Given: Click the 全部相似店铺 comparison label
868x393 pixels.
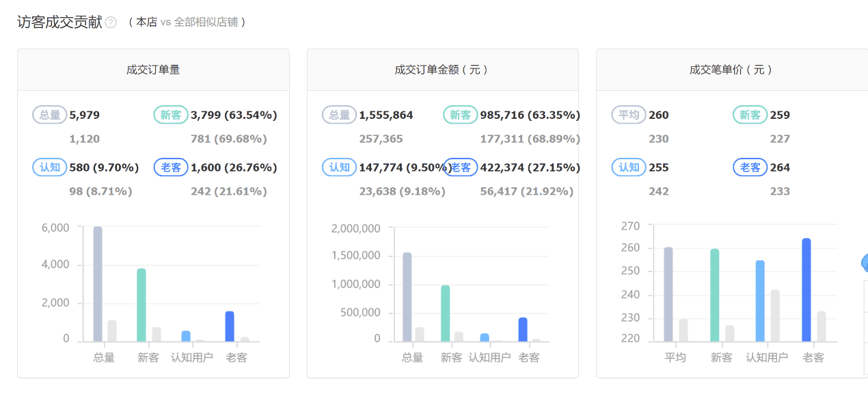Looking at the screenshot, I should point(206,22).
